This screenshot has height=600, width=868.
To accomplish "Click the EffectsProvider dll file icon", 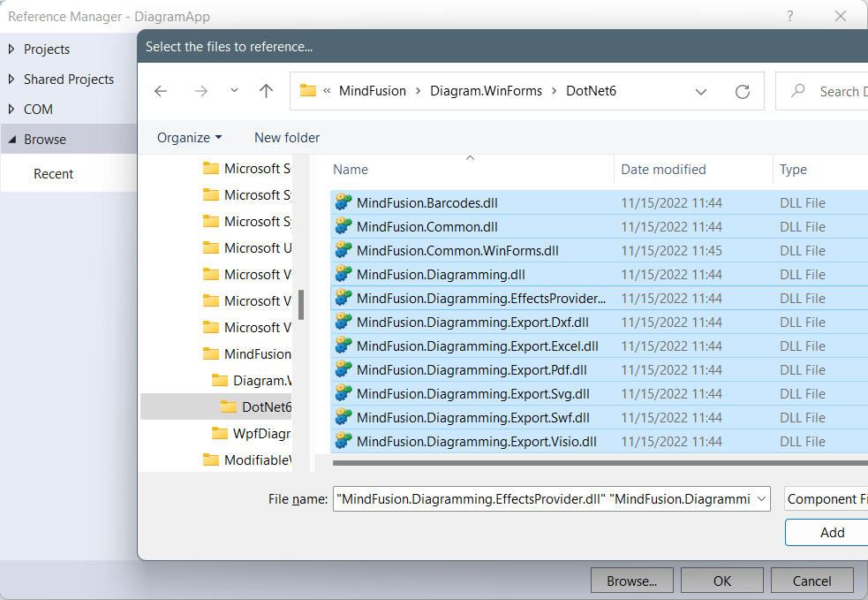I will pos(343,298).
